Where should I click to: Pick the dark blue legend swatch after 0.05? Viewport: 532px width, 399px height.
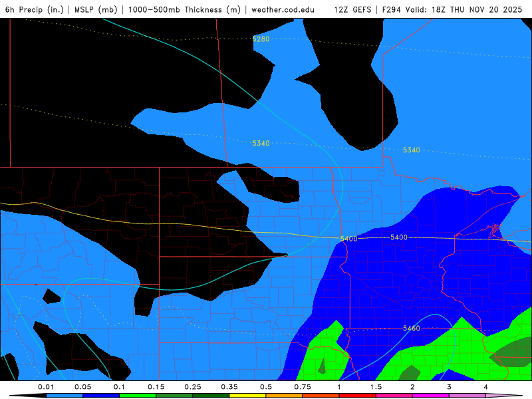tap(101, 396)
